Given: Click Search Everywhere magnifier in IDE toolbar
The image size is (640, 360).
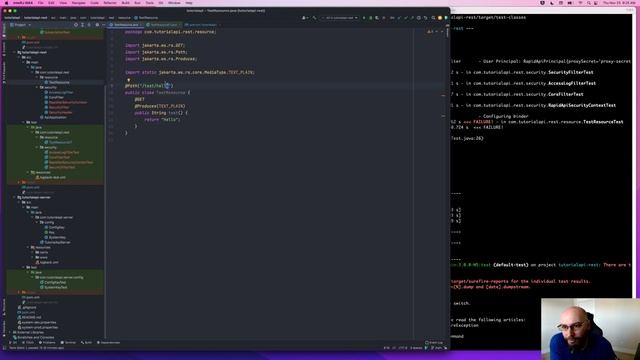Looking at the screenshot, I should pos(433,18).
